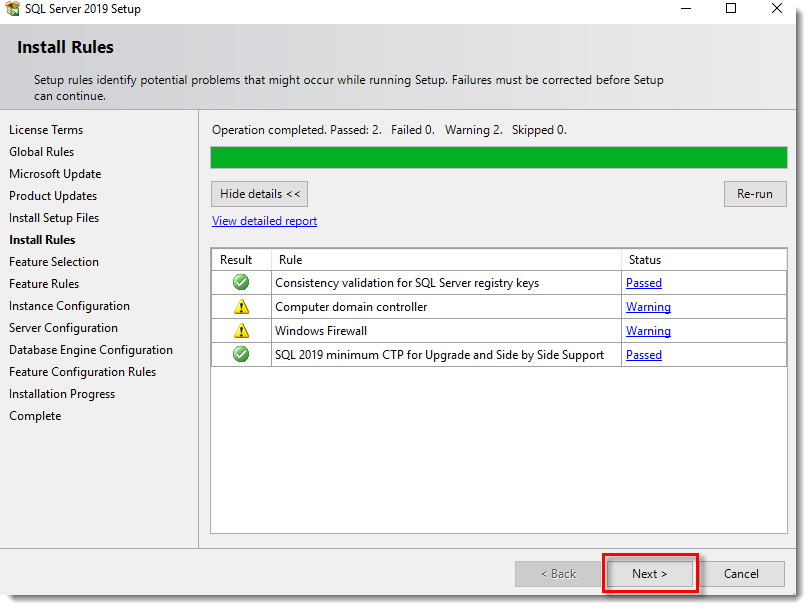Select Microsoft Update step in sidebar
The height and width of the screenshot is (610, 811).
55,174
